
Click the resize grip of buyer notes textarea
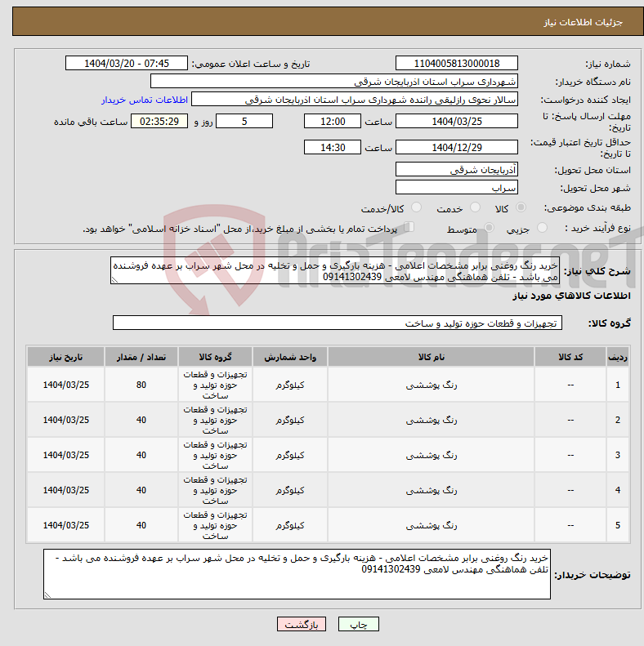pos(48,595)
